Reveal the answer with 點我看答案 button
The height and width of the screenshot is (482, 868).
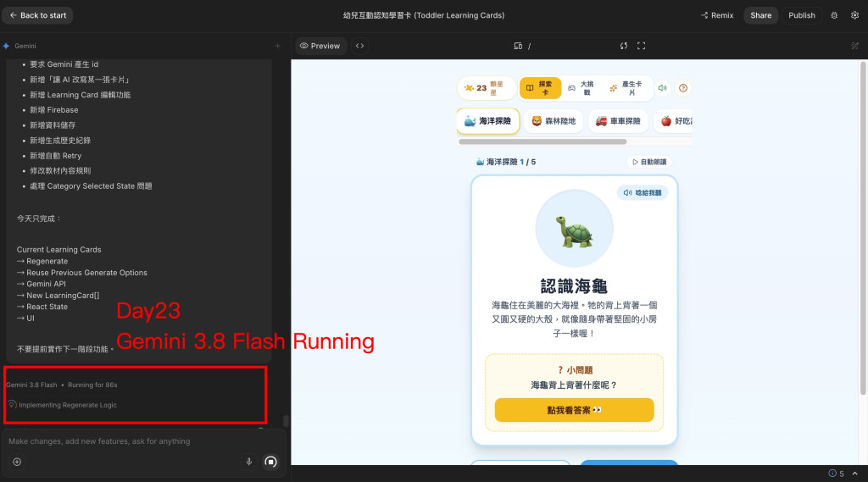[574, 410]
